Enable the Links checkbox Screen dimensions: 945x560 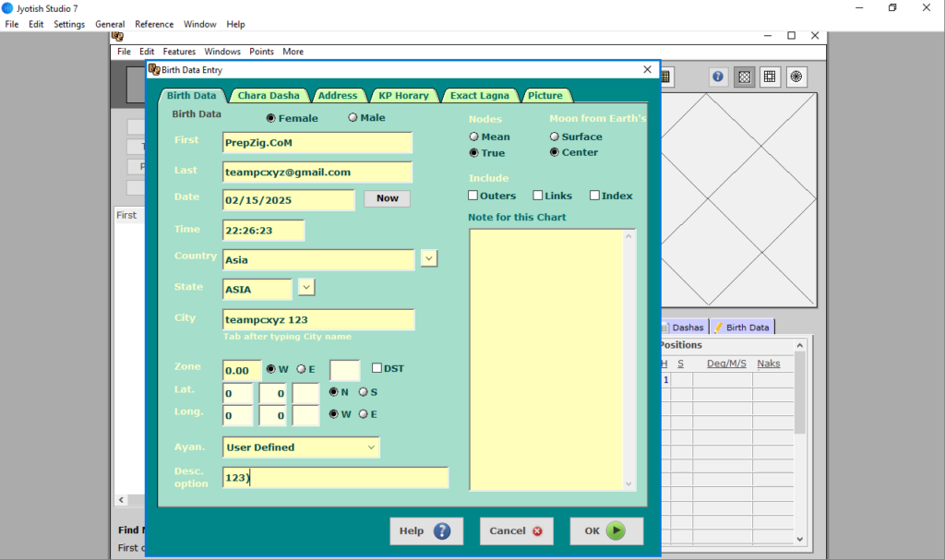(538, 196)
